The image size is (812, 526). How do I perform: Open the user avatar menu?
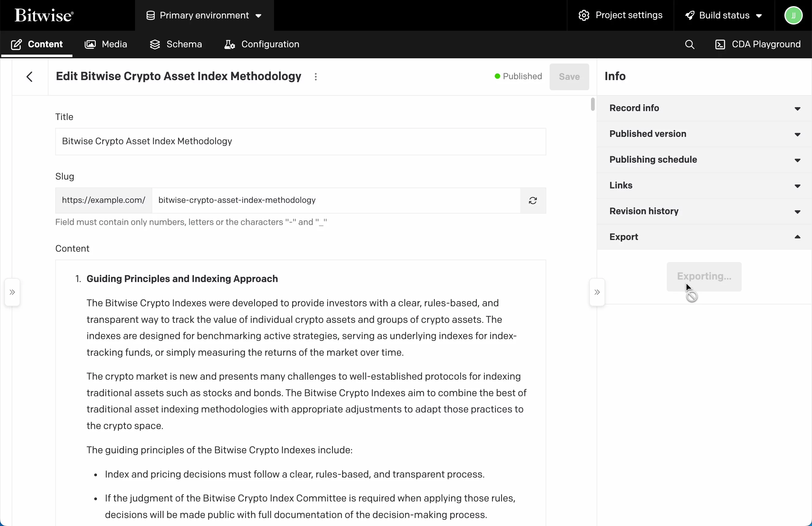click(x=793, y=15)
